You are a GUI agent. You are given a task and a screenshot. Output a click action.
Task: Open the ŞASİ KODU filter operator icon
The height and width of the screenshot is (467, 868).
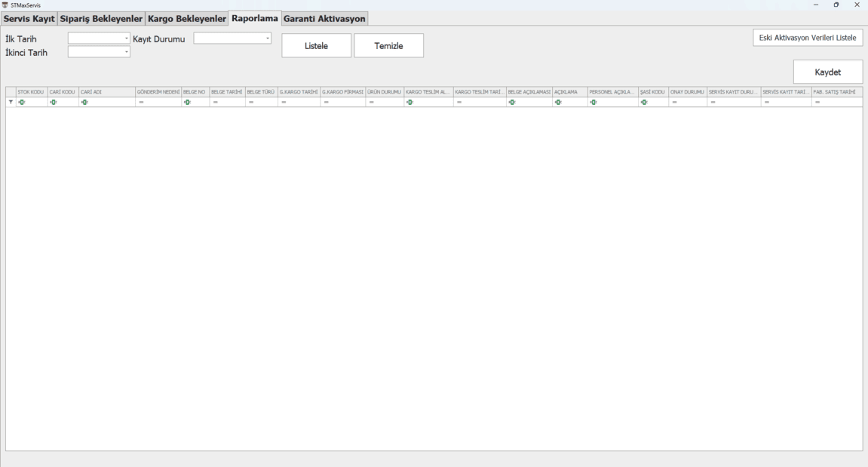tap(644, 102)
